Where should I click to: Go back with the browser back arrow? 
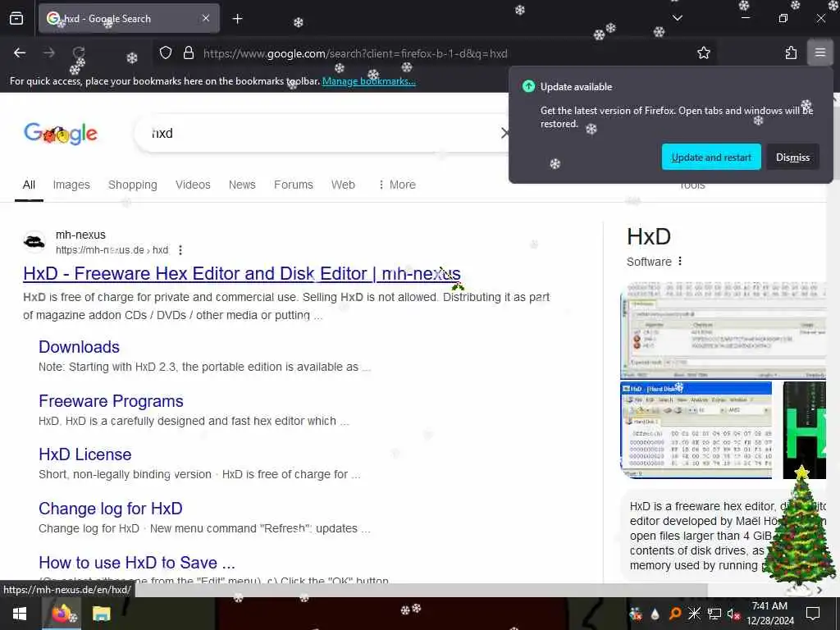(20, 52)
